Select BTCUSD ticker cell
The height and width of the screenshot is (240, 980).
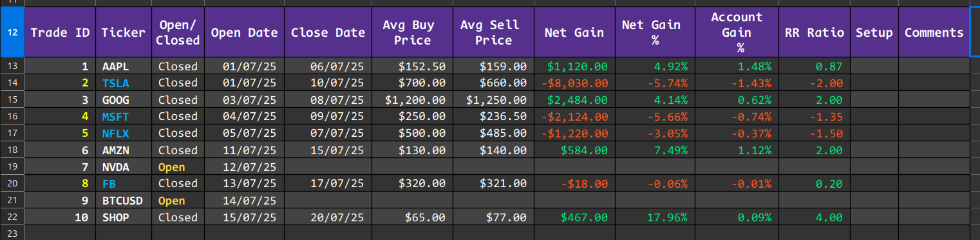click(124, 201)
